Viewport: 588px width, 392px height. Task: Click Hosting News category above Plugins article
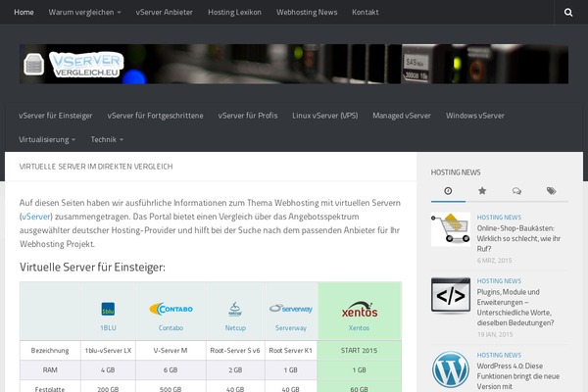499,281
